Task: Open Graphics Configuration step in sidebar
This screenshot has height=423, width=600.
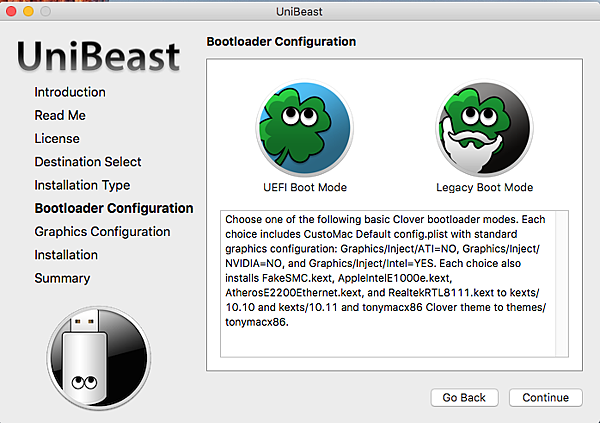Action: pyautogui.click(x=102, y=232)
